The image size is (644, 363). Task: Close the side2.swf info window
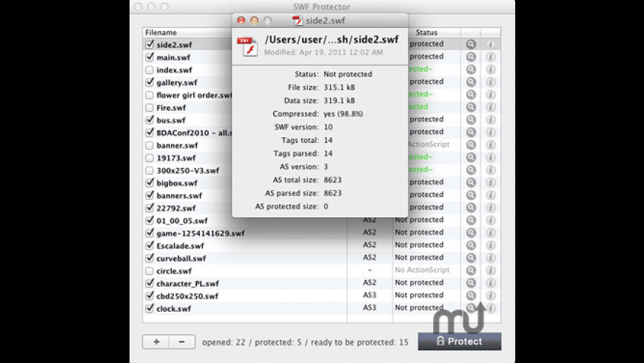pos(241,20)
